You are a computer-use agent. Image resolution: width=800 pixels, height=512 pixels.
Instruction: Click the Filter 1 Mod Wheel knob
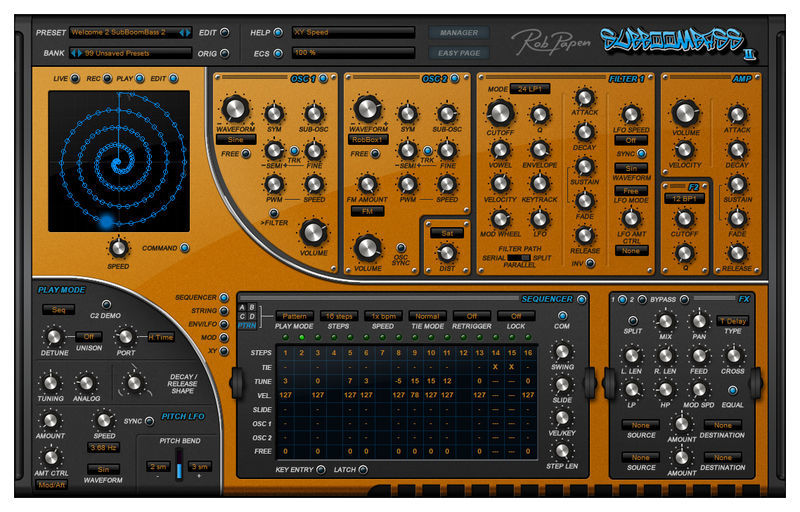(500, 219)
